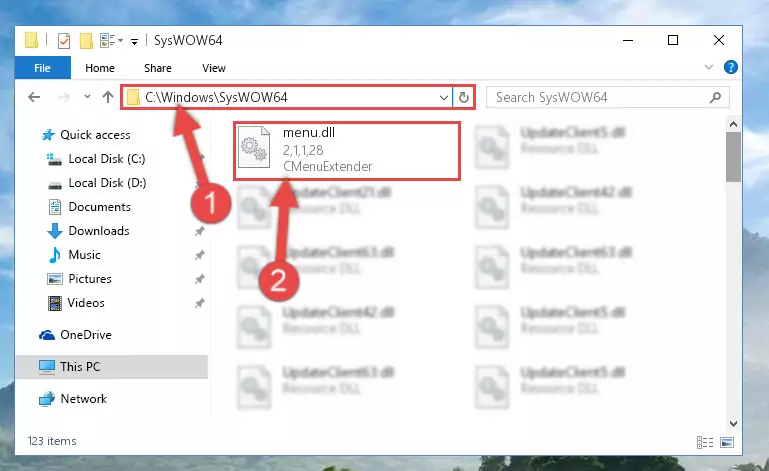The height and width of the screenshot is (471, 769).
Task: Click the New folder icon in the title bar
Action: tap(86, 41)
